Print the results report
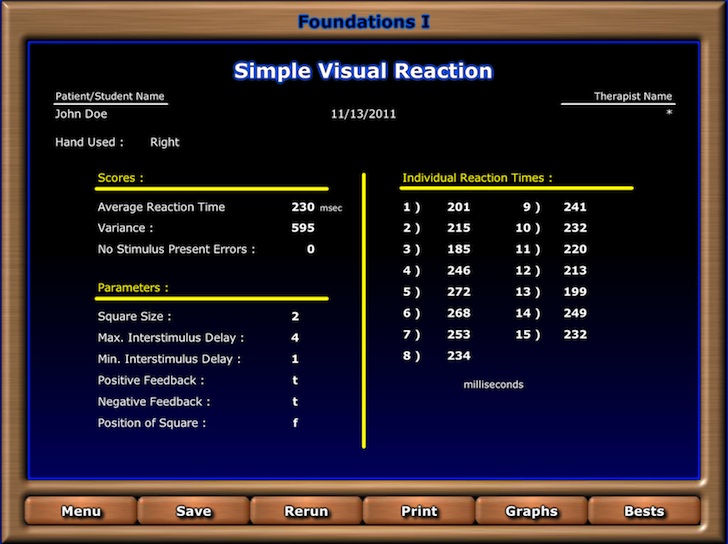Screen dimensions: 728x544 419,511
